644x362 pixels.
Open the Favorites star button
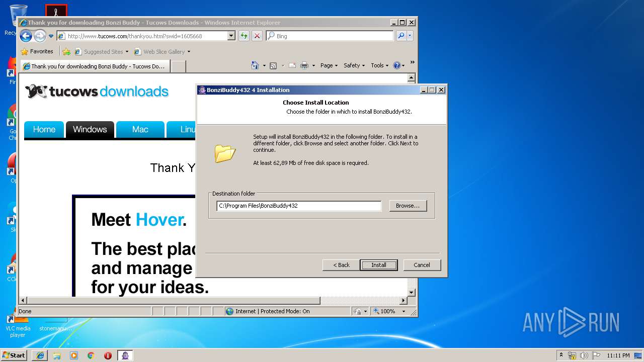click(24, 51)
